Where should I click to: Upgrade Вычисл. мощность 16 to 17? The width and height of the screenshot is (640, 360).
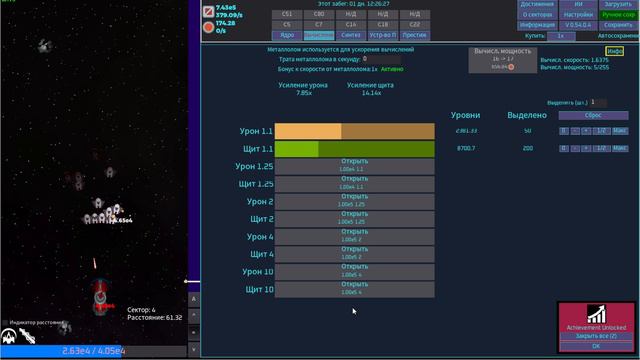(x=502, y=60)
